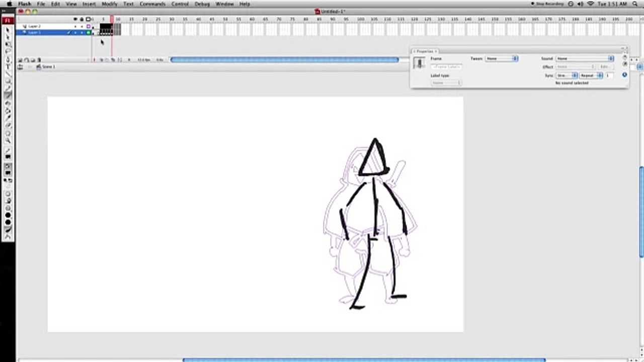Enable Edit Multiple Frames
Screen dimensions: 644x362
coord(113,60)
